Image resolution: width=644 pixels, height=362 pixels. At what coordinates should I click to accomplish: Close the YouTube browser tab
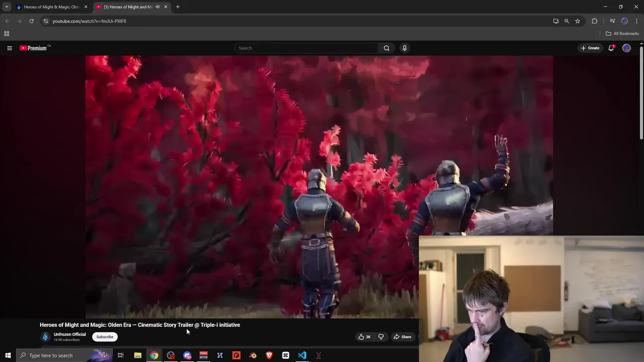166,7
